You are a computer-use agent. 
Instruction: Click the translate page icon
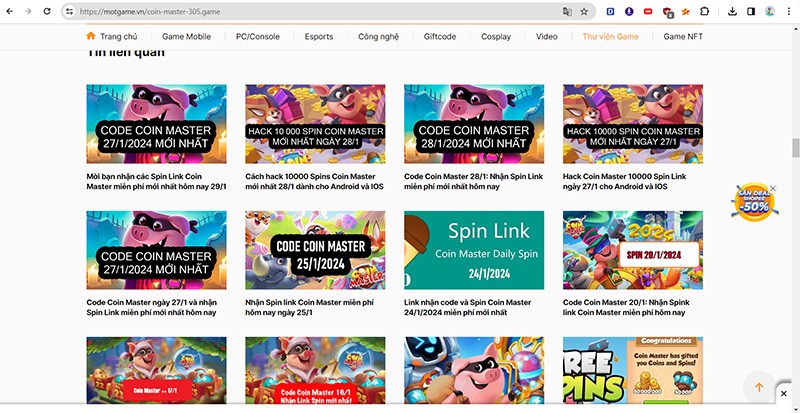pyautogui.click(x=567, y=11)
